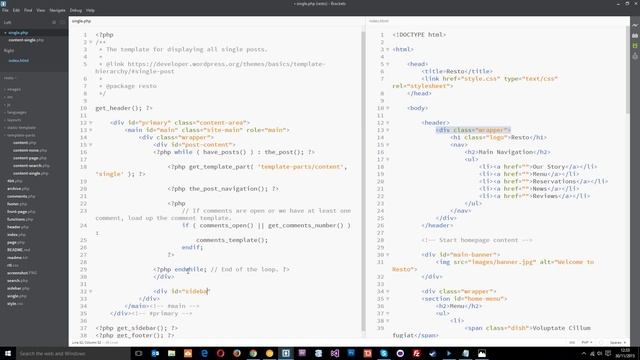Open content-page.php in file tree
The image size is (640, 360).
[x=30, y=158]
